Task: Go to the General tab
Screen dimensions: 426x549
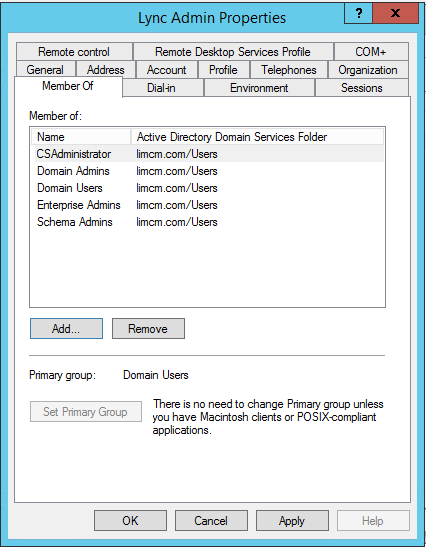Action: click(x=45, y=69)
